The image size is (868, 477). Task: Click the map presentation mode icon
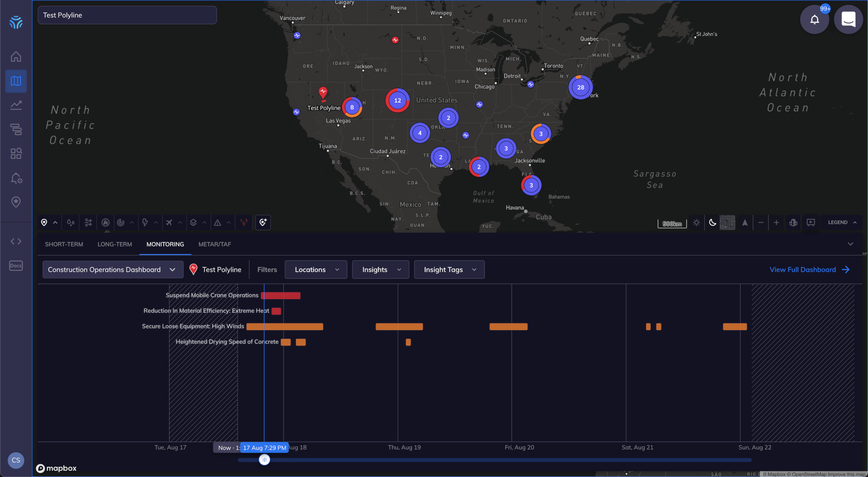tap(811, 223)
